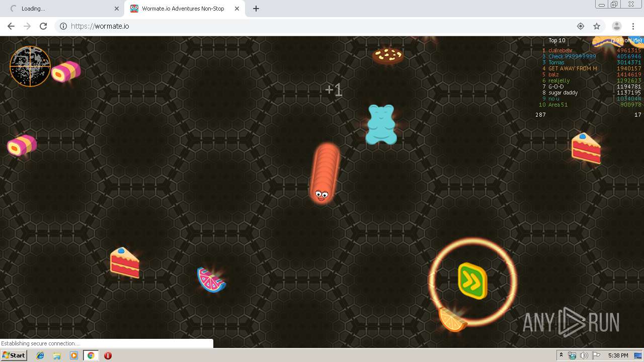644x362 pixels.
Task: Click the cake slice beside the watermelon
Action: [x=125, y=263]
